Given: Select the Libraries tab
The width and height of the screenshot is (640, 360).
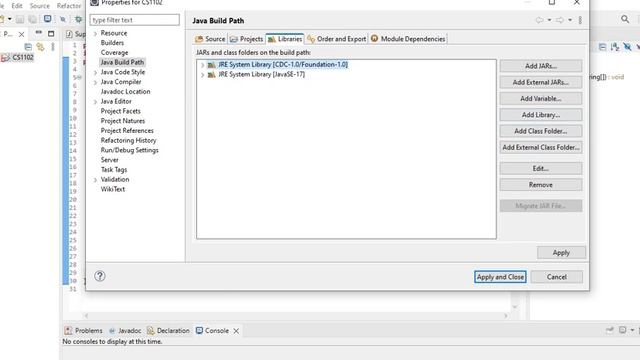Looking at the screenshot, I should pyautogui.click(x=285, y=39).
